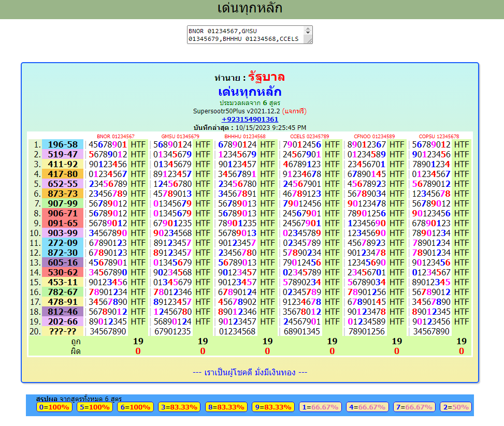Click the 8=83.33% summary badge
The image size is (504, 426).
tap(226, 407)
